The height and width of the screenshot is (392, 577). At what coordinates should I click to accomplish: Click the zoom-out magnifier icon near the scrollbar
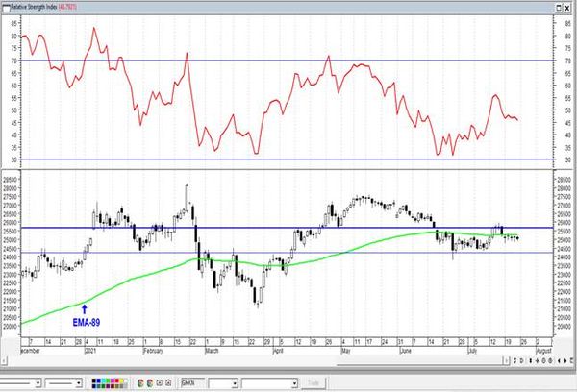(550, 360)
